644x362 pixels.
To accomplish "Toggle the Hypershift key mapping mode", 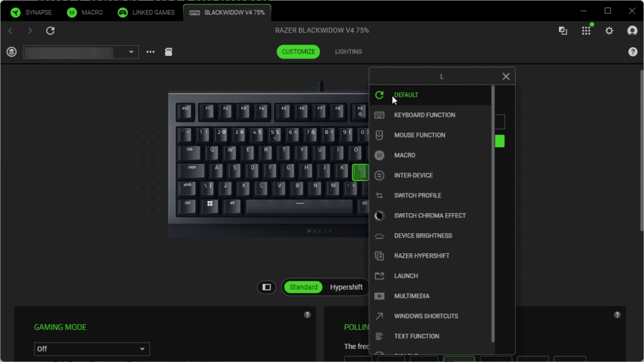I will point(347,287).
